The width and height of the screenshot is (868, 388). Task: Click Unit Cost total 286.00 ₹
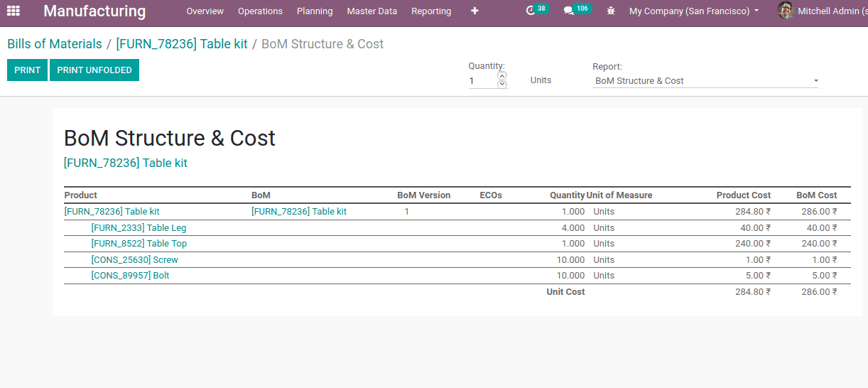coord(819,292)
